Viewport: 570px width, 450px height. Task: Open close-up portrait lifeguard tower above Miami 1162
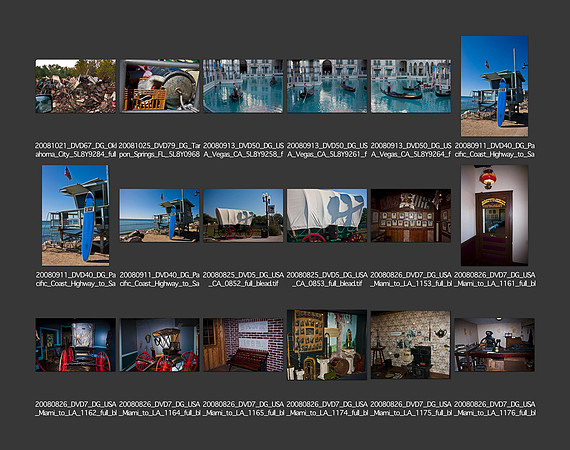76,216
